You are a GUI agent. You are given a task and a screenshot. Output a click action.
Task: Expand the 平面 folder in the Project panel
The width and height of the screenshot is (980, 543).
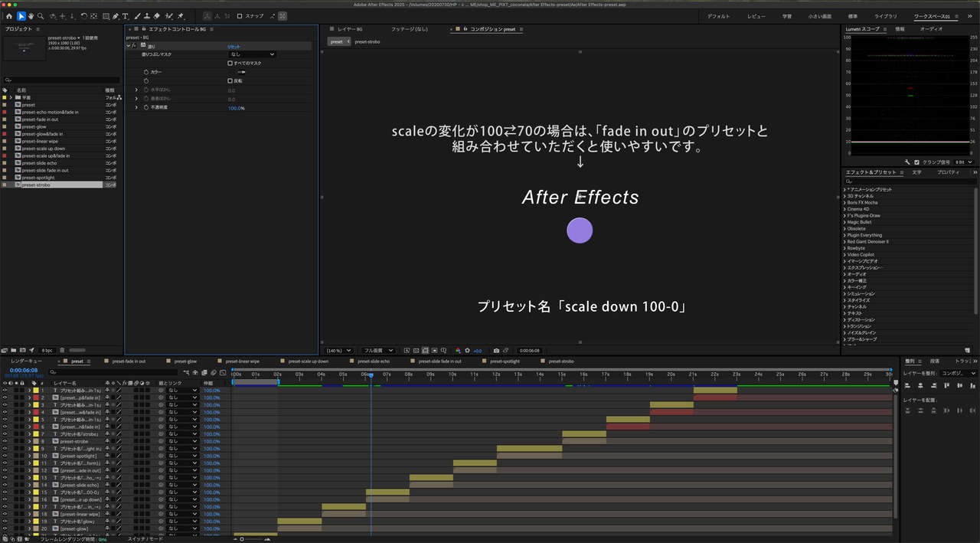(11, 98)
